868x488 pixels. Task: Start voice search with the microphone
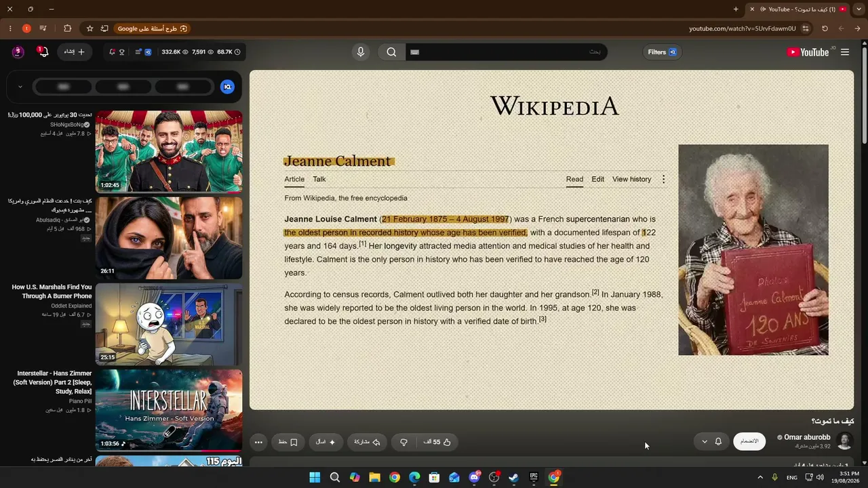(x=361, y=52)
